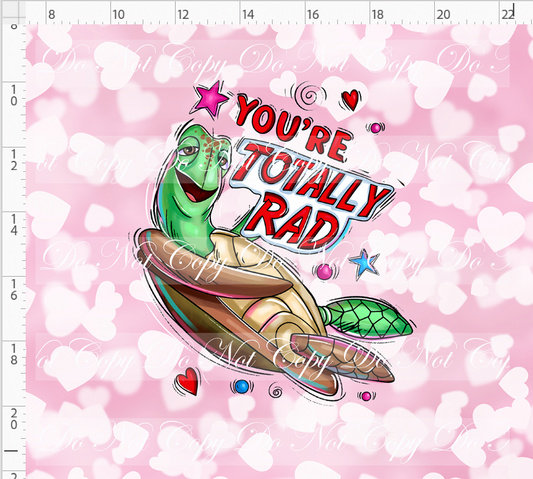Select the blue ball below the turtle
The height and width of the screenshot is (479, 533).
242,386
